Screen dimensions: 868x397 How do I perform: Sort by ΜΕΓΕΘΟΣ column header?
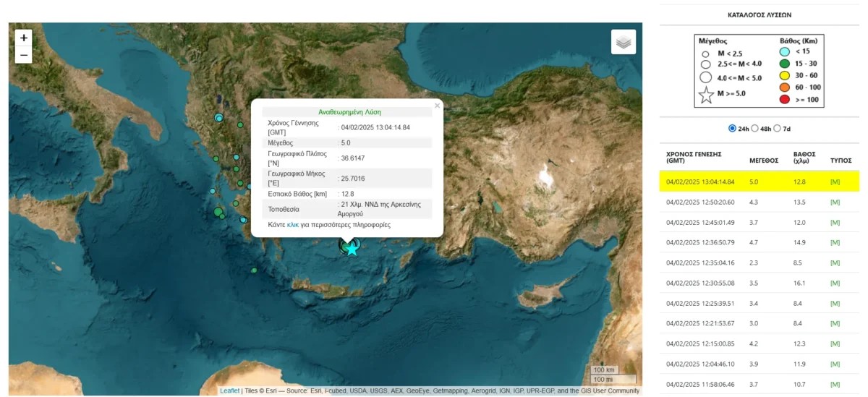point(763,161)
